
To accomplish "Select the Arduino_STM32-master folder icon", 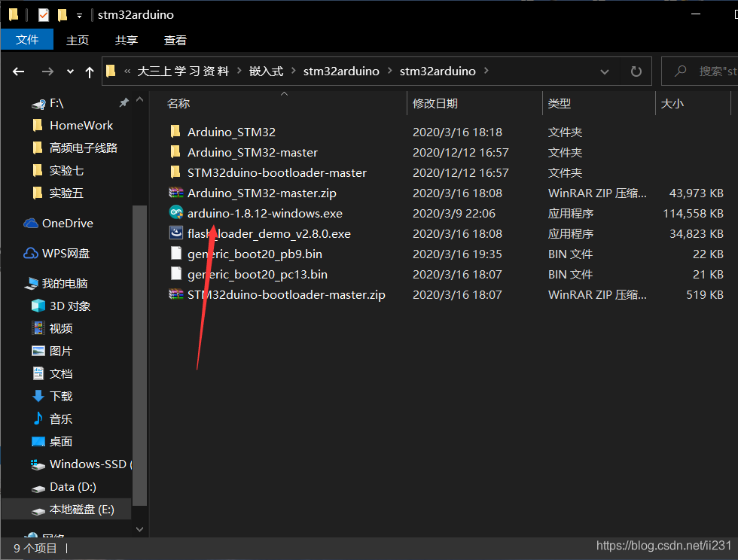I will coord(175,151).
